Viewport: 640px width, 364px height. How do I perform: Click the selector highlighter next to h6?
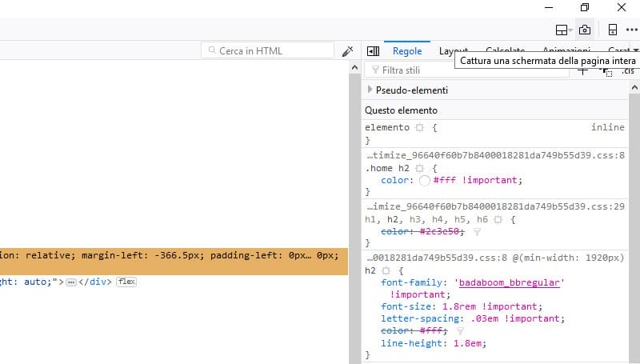click(x=498, y=219)
